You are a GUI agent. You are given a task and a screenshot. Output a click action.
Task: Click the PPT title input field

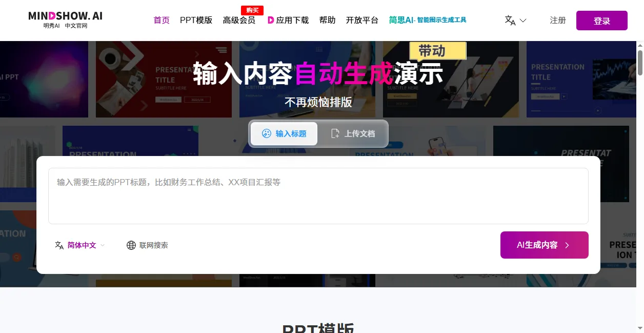318,195
